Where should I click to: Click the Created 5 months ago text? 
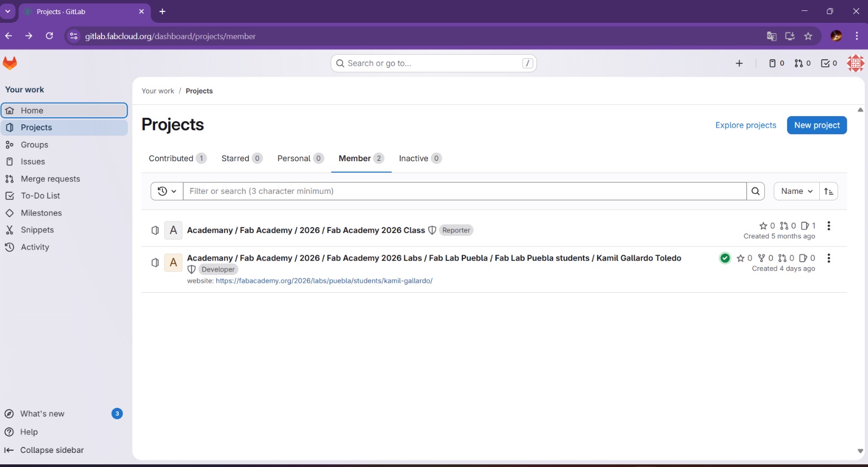click(x=779, y=236)
